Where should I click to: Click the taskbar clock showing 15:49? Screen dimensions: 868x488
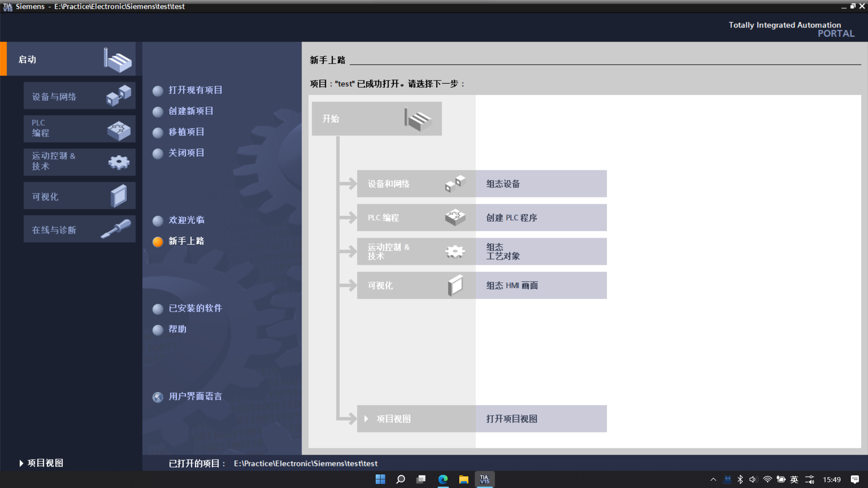[x=831, y=479]
